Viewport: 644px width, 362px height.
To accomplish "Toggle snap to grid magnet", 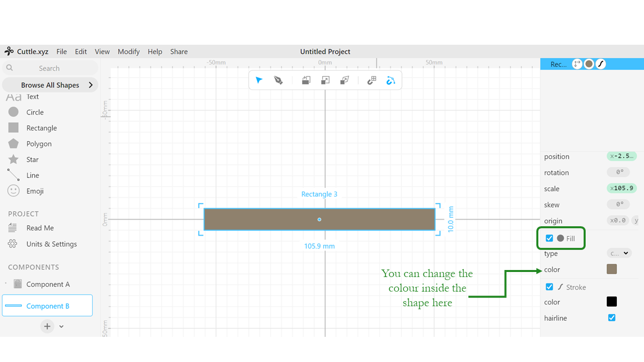I will (372, 80).
